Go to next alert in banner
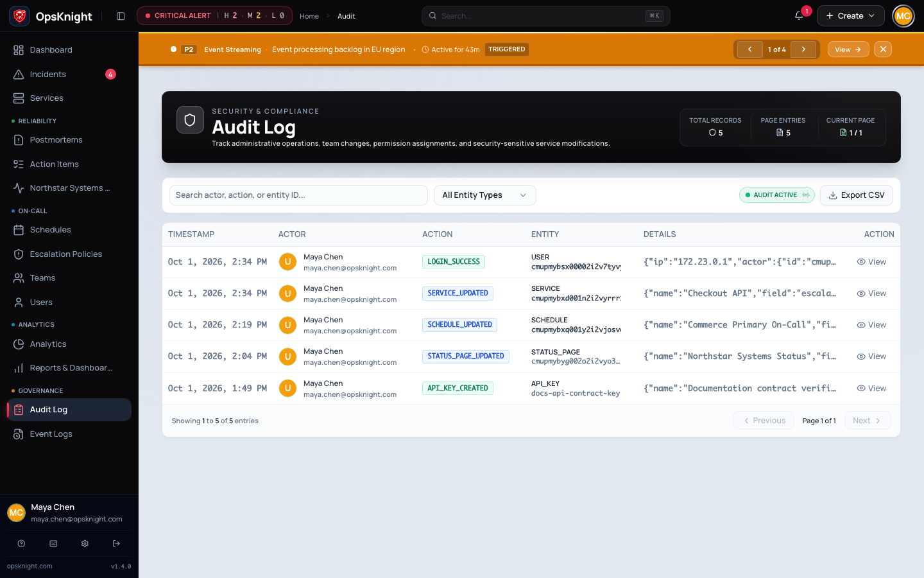Image resolution: width=924 pixels, height=578 pixels. point(803,49)
